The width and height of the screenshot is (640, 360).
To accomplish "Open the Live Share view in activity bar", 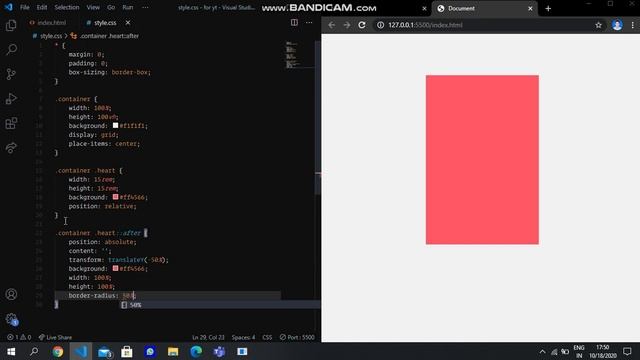I will coord(11,148).
